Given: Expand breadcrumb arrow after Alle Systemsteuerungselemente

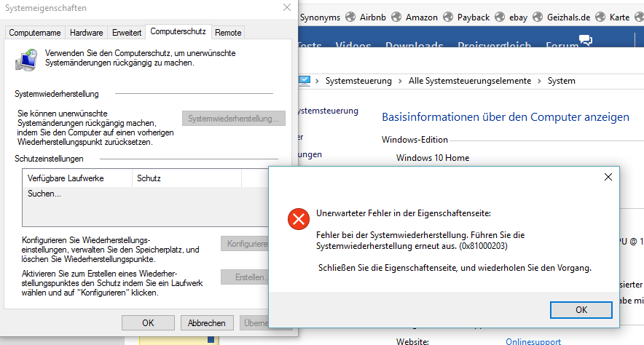Looking at the screenshot, I should (539, 82).
